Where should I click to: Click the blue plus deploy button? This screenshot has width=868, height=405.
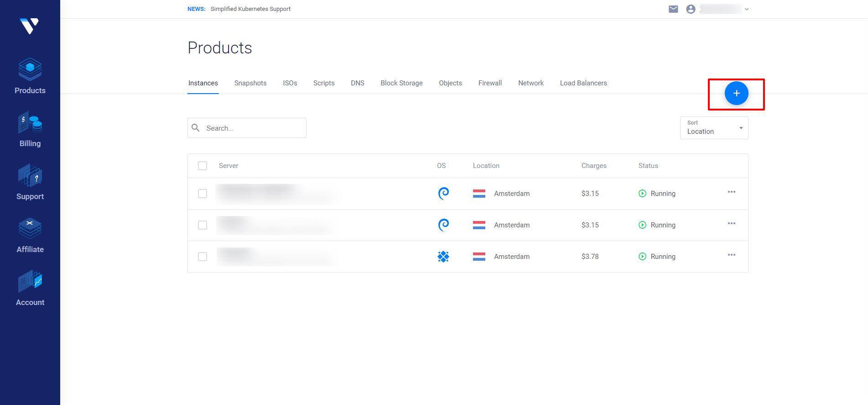(736, 93)
